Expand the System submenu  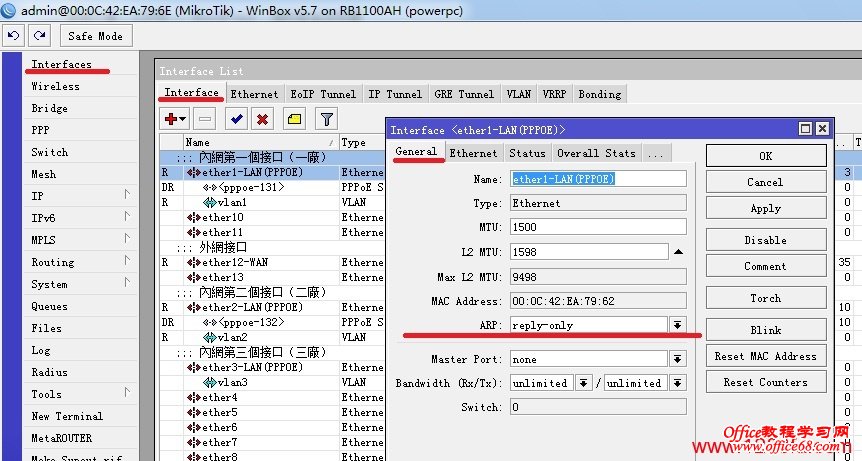[x=127, y=282]
